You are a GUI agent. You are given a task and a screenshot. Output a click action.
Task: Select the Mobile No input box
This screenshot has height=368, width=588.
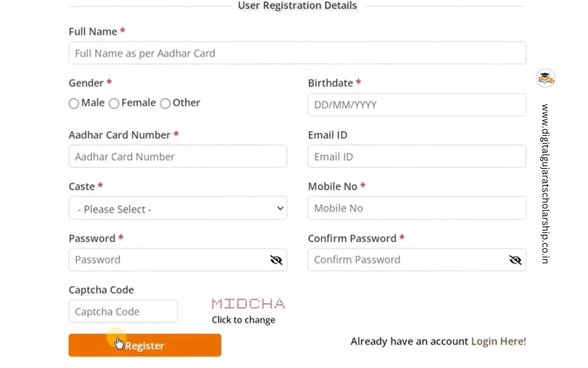(x=416, y=209)
